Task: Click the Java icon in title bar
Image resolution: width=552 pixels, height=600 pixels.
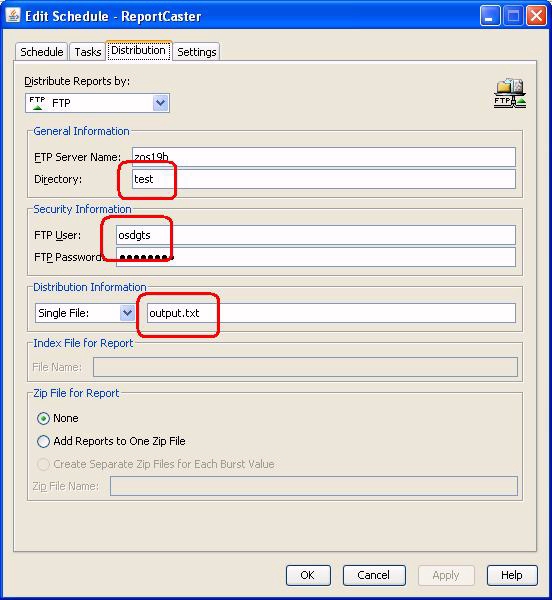Action: pos(13,16)
